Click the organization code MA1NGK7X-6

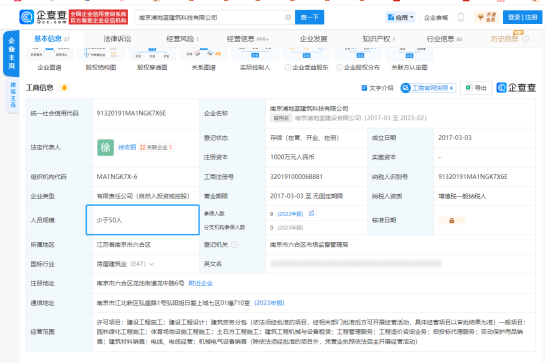(x=117, y=177)
